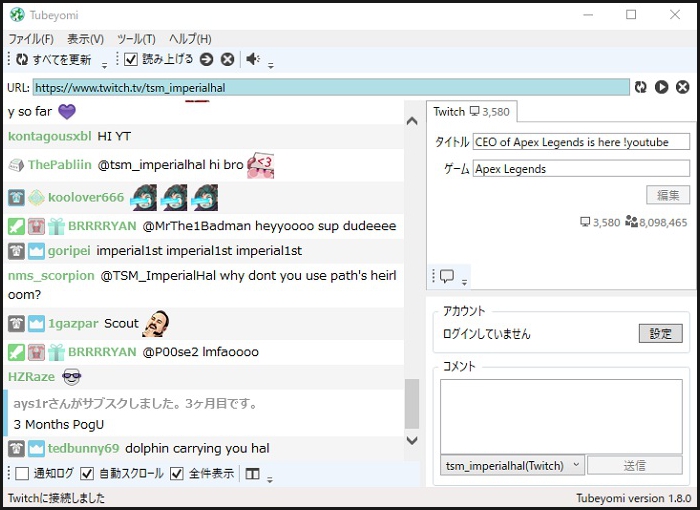700x510 pixels.
Task: Toggle the split layout icon in bottom toolbar
Action: click(253, 474)
